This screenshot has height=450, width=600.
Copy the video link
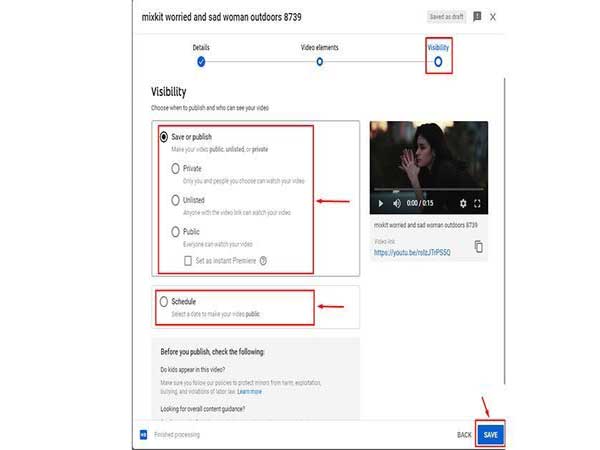point(478,247)
